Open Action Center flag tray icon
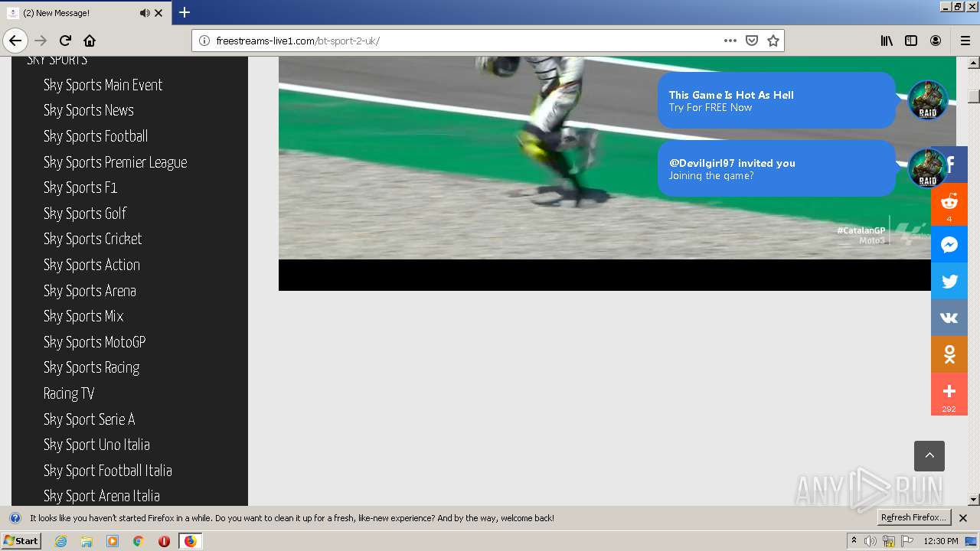980x551 pixels. coord(907,541)
